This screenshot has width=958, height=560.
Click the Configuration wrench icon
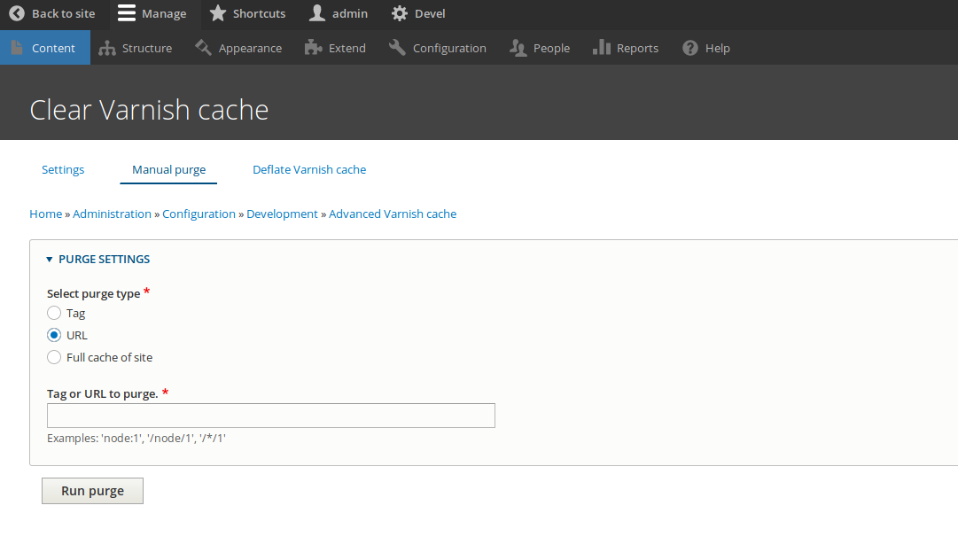[x=397, y=48]
